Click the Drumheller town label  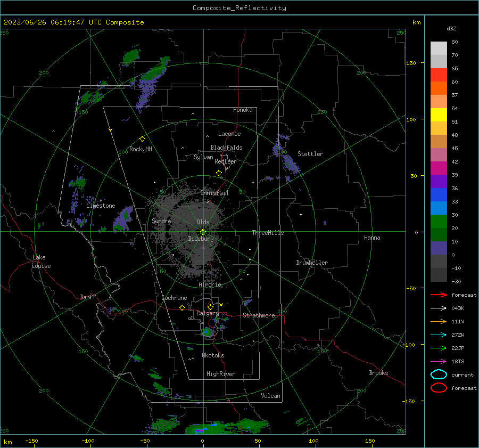(x=312, y=263)
